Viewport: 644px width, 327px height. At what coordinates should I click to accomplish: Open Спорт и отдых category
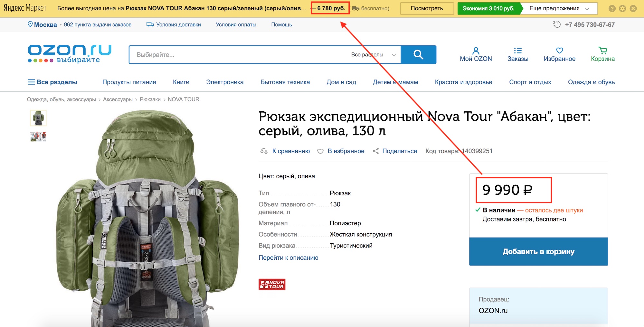click(x=530, y=82)
